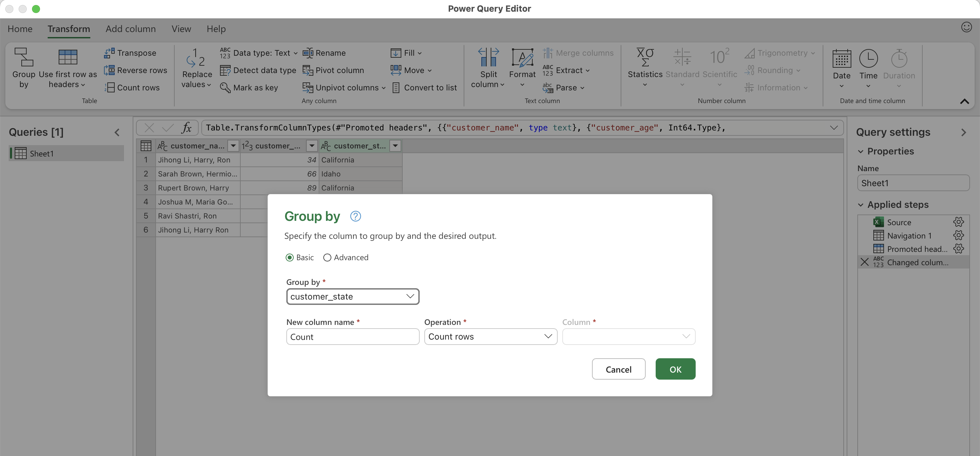This screenshot has width=980, height=456.
Task: Delete the Changed column step X icon
Action: [x=864, y=262]
